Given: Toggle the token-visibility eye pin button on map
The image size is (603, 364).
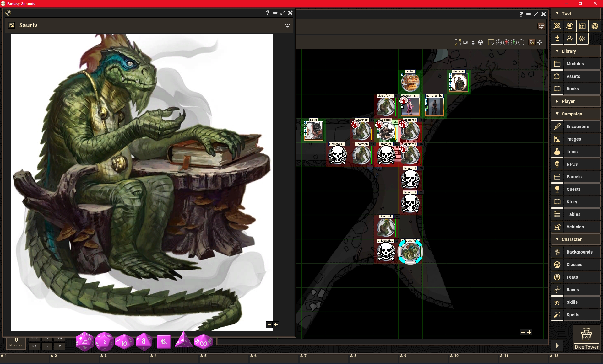Looking at the screenshot, I should coord(532,42).
